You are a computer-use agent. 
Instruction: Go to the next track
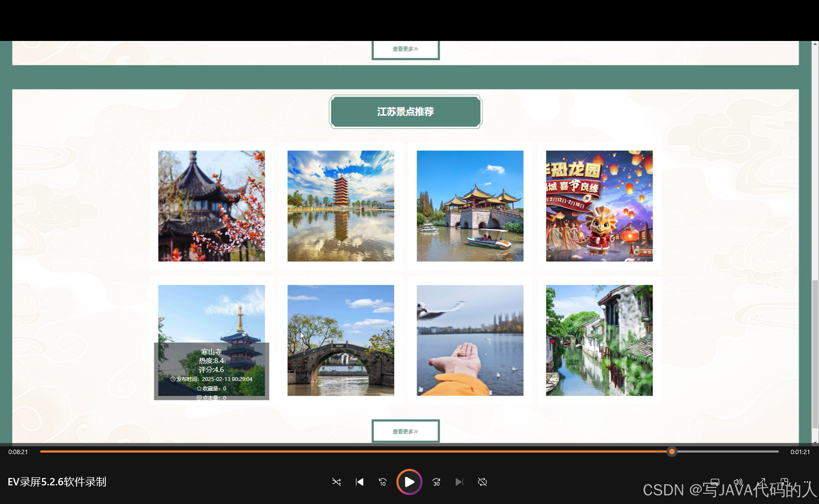[459, 482]
